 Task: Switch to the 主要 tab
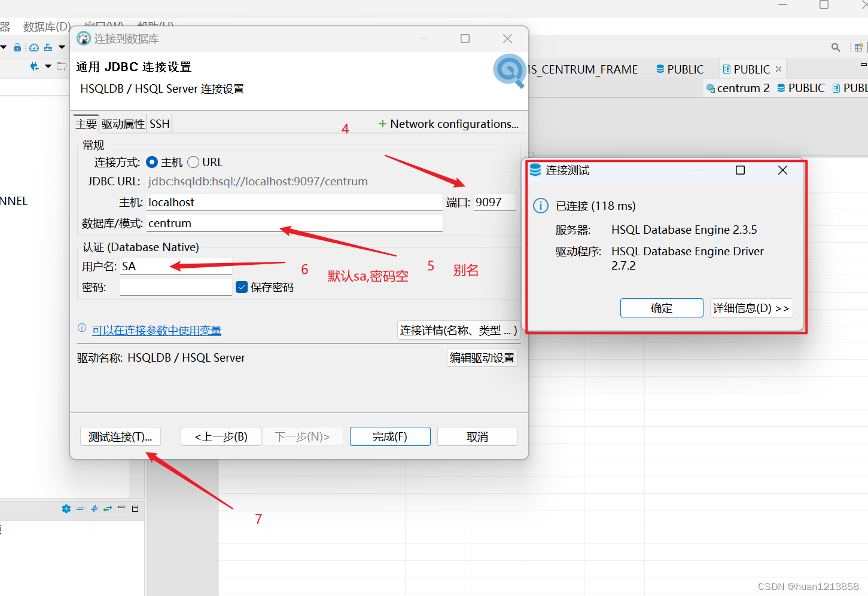coord(86,124)
